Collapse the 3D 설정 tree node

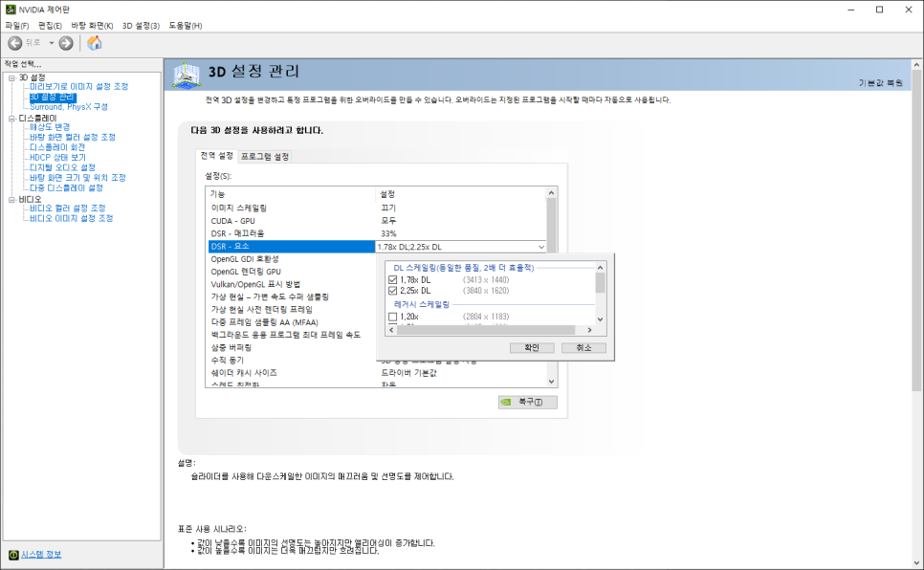11,77
